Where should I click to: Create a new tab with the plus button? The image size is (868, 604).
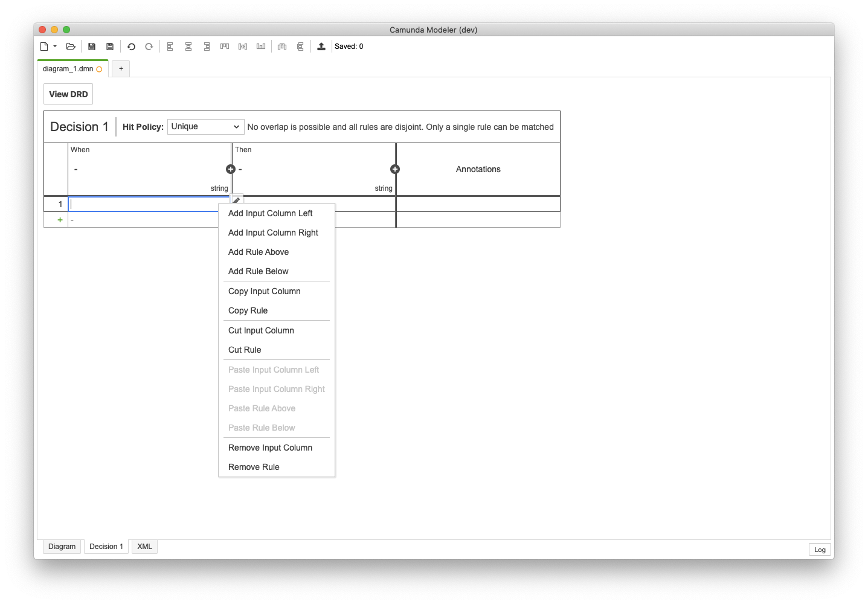pyautogui.click(x=120, y=68)
